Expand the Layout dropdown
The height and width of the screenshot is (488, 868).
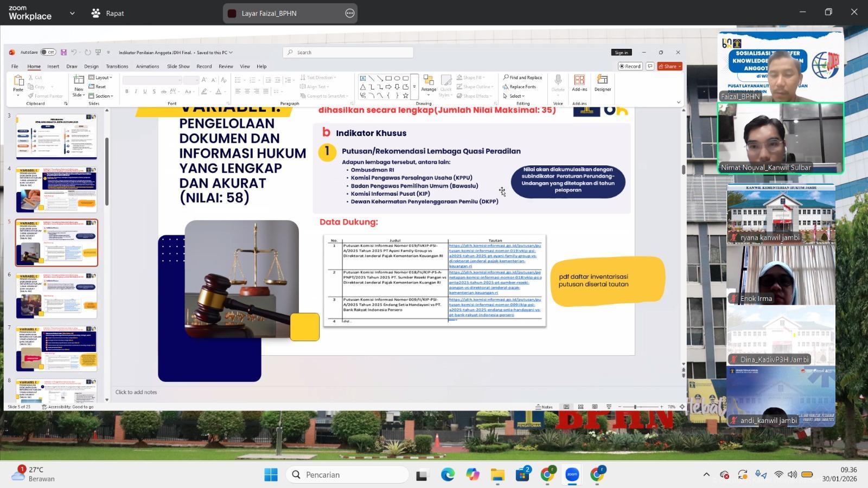tap(101, 78)
